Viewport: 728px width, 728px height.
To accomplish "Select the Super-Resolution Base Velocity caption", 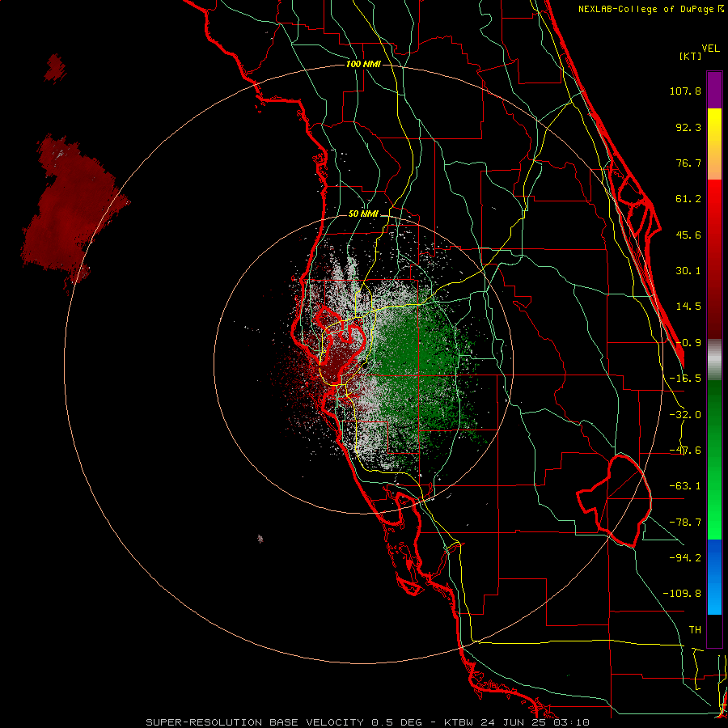I will tap(368, 722).
